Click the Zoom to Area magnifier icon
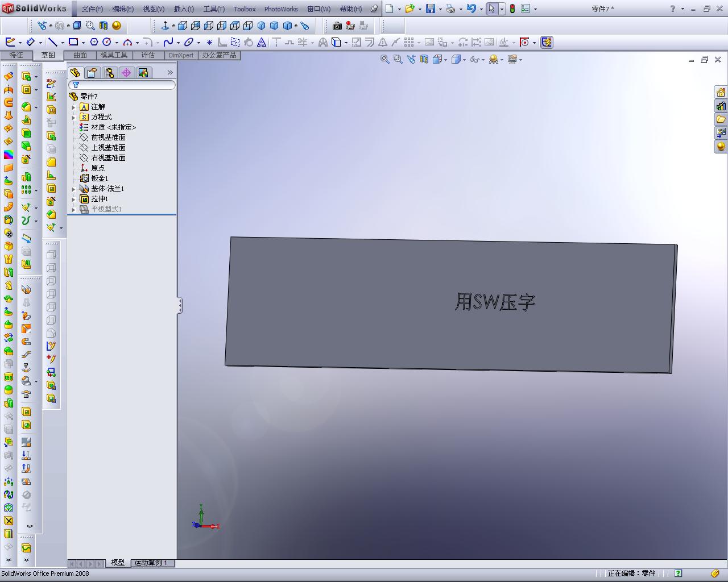 pyautogui.click(x=398, y=59)
